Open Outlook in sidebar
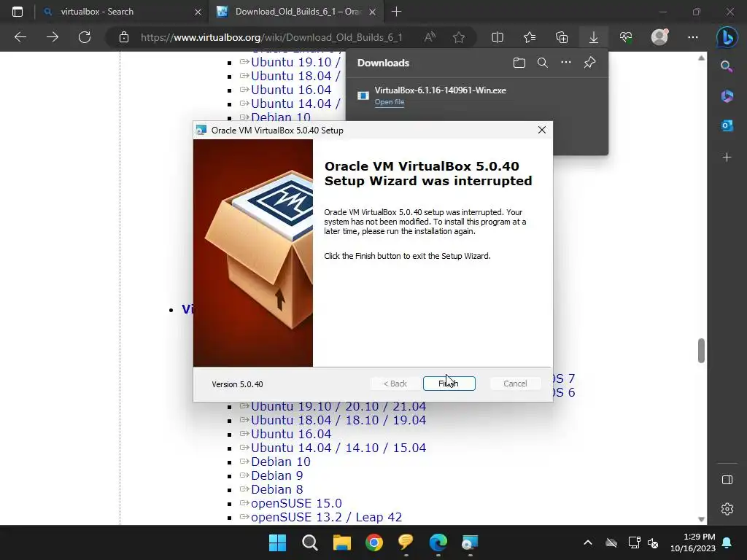This screenshot has width=747, height=560. [727, 125]
